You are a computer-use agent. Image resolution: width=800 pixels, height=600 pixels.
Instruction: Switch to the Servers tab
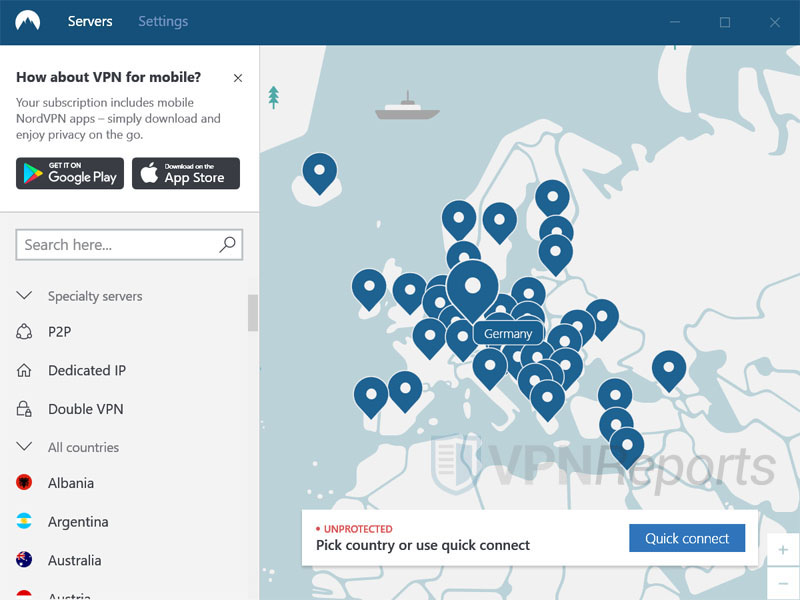pyautogui.click(x=90, y=21)
